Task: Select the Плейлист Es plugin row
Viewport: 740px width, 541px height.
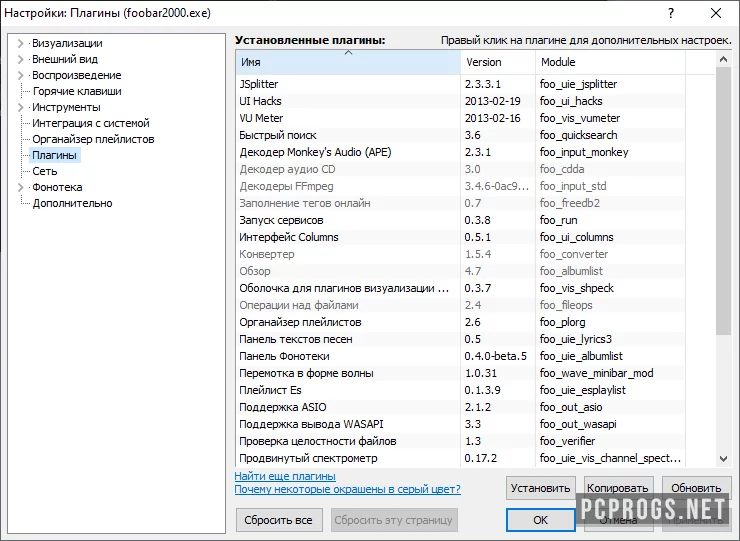Action: click(460, 390)
